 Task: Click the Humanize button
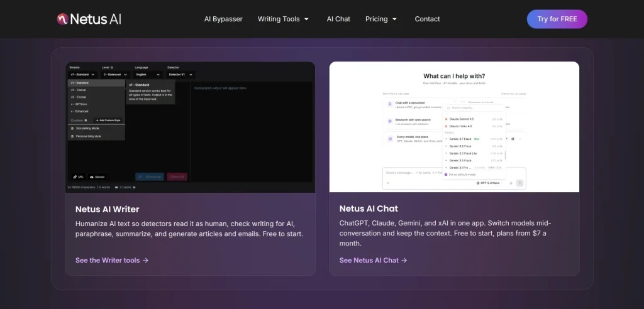pos(150,177)
